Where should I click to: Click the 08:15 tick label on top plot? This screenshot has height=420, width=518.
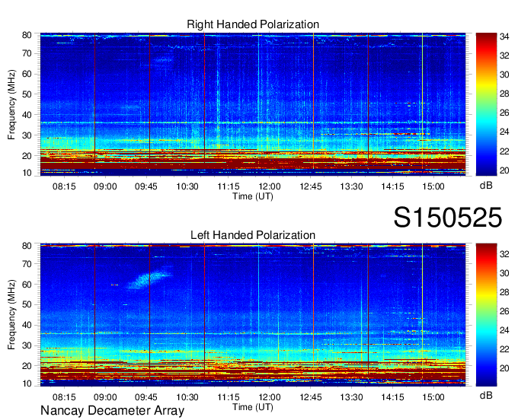[64, 186]
